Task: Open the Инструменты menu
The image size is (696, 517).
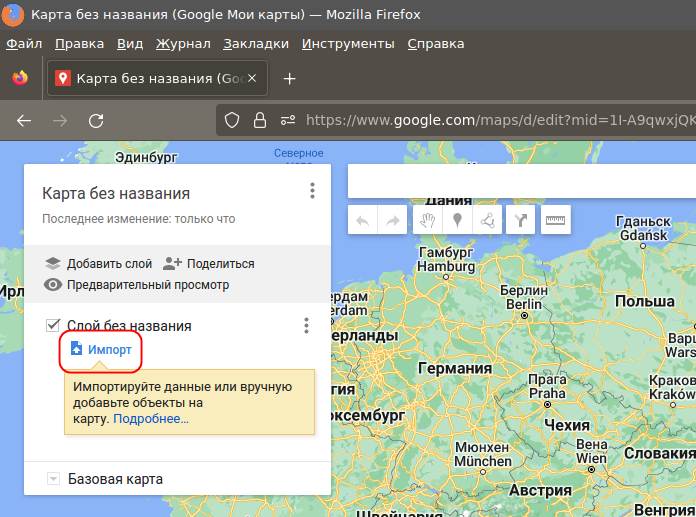Action: click(348, 44)
